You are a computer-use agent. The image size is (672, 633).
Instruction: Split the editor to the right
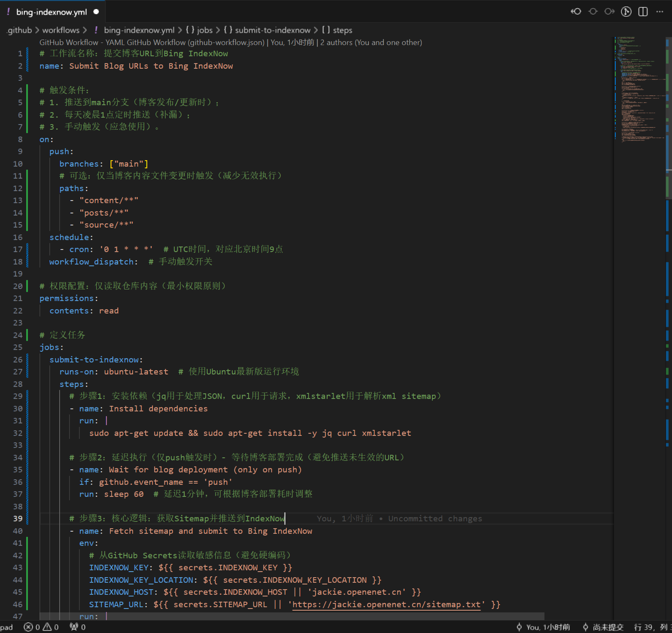coord(643,12)
